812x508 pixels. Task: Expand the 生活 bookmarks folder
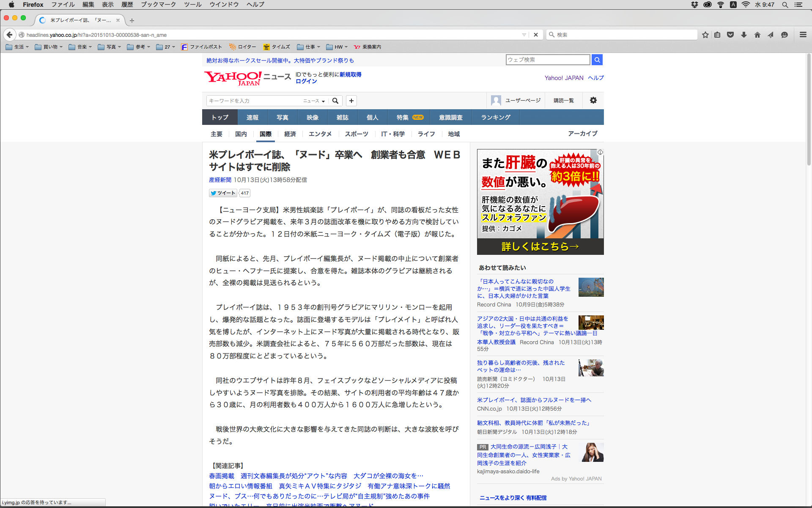(17, 47)
